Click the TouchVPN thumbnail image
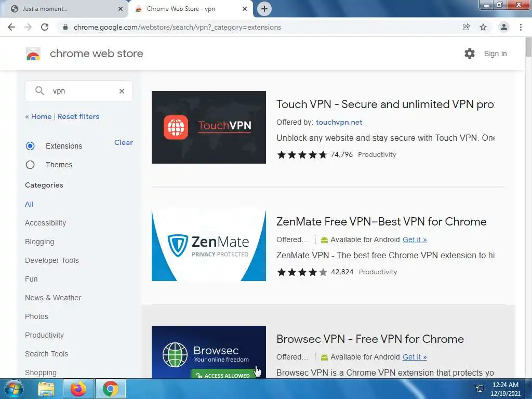The height and width of the screenshot is (399, 532). (x=209, y=127)
